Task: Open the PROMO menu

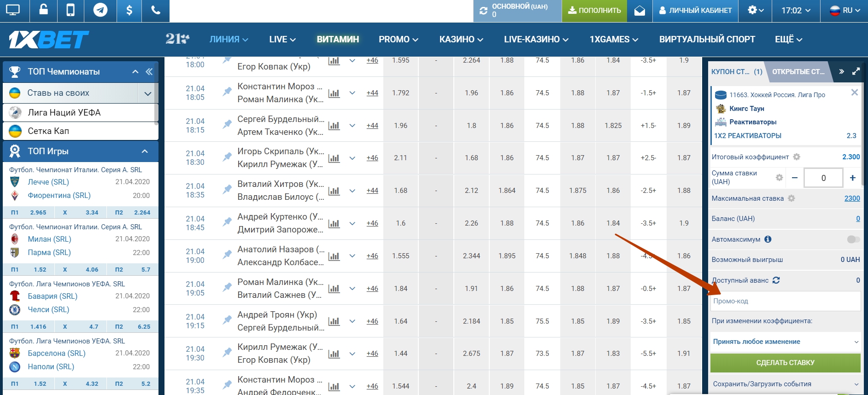Action: [x=399, y=40]
